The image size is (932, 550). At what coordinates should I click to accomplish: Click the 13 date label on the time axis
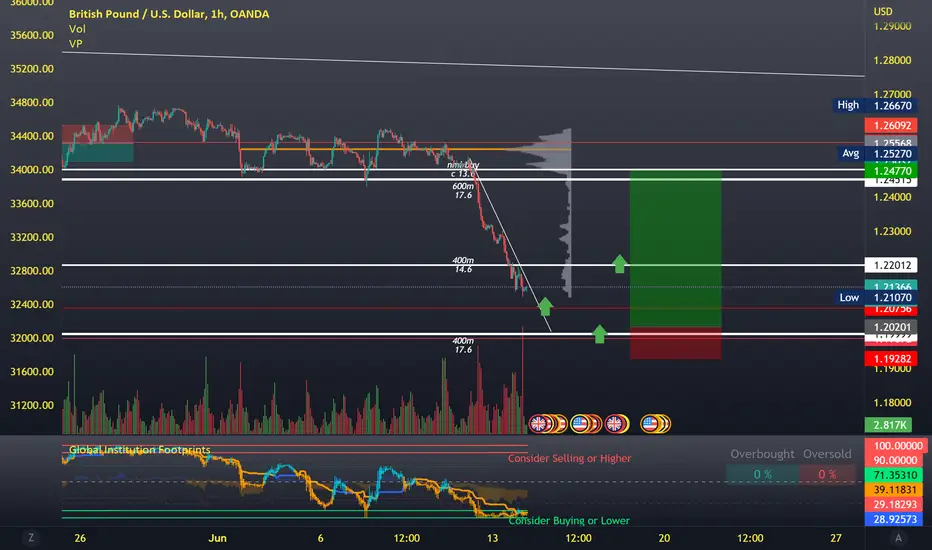(x=492, y=538)
